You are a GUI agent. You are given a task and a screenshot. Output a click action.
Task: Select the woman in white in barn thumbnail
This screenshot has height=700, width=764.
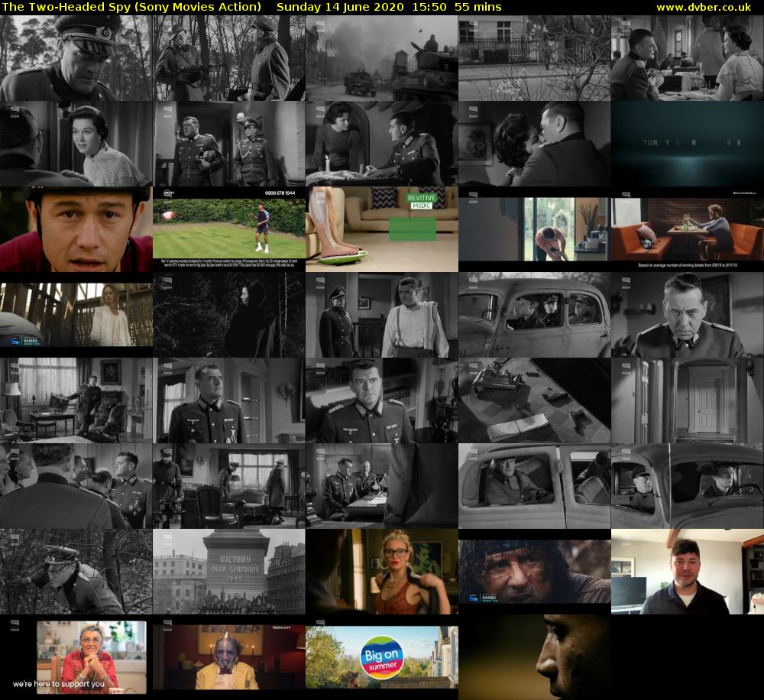pos(76,315)
